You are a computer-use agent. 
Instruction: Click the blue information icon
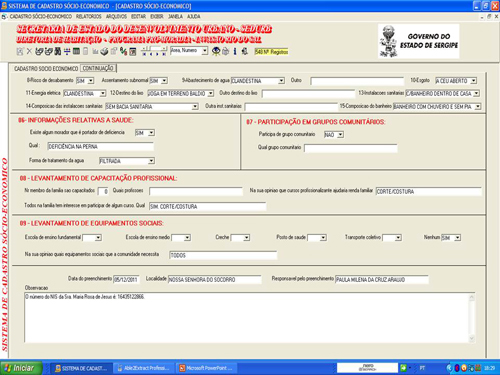(235, 51)
